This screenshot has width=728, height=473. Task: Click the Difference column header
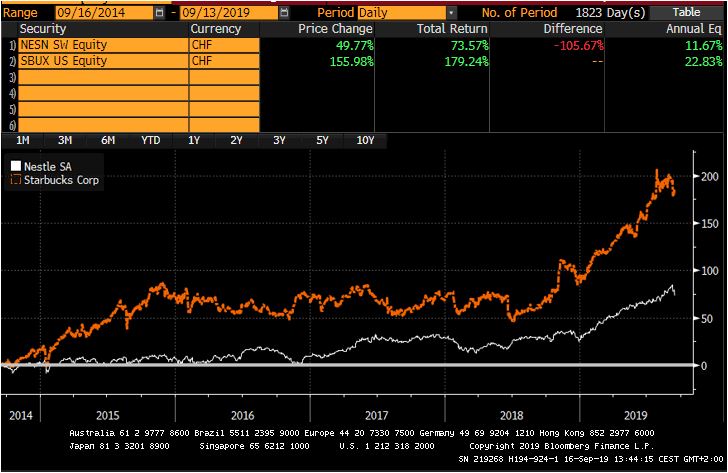tap(573, 29)
